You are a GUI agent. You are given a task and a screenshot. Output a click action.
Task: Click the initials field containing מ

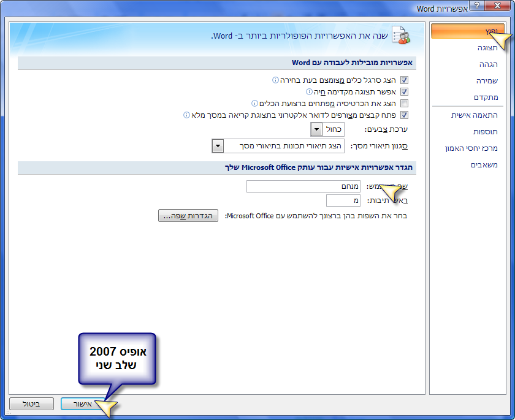[343, 200]
